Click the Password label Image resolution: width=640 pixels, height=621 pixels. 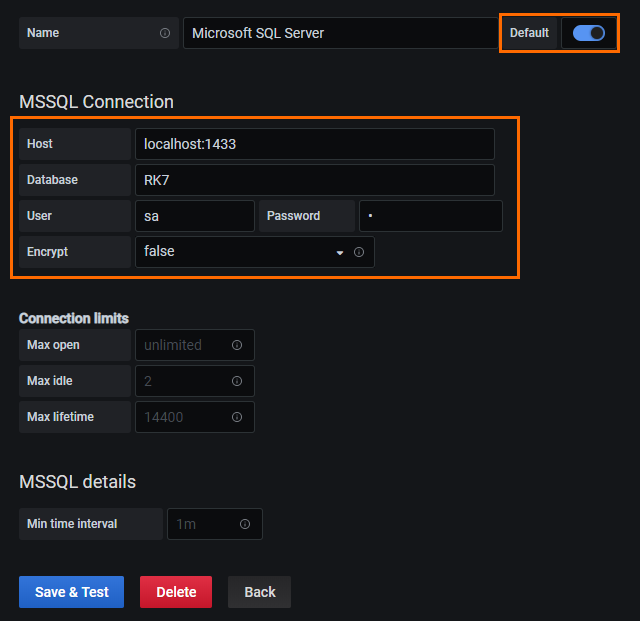tap(293, 216)
